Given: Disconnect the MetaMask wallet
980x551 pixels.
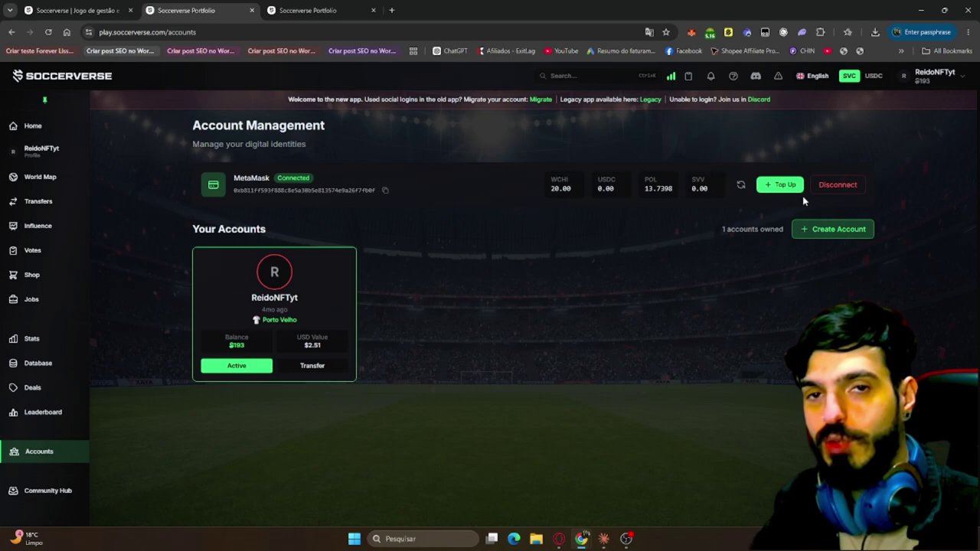Looking at the screenshot, I should (x=838, y=184).
